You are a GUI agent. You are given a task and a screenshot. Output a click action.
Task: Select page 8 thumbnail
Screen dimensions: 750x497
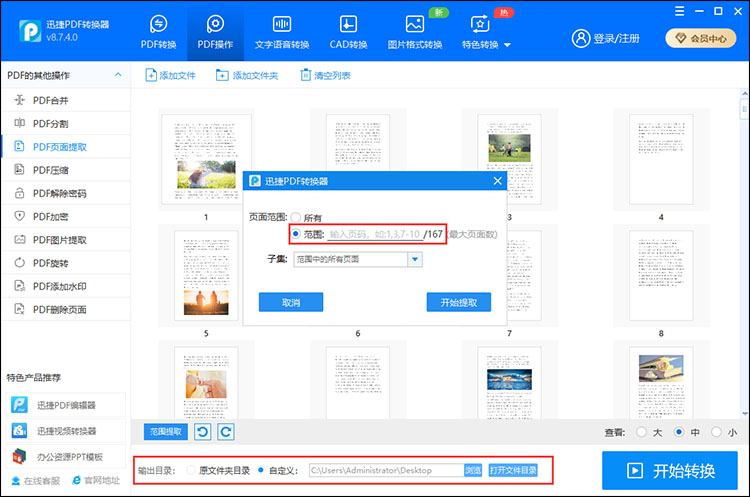point(661,276)
